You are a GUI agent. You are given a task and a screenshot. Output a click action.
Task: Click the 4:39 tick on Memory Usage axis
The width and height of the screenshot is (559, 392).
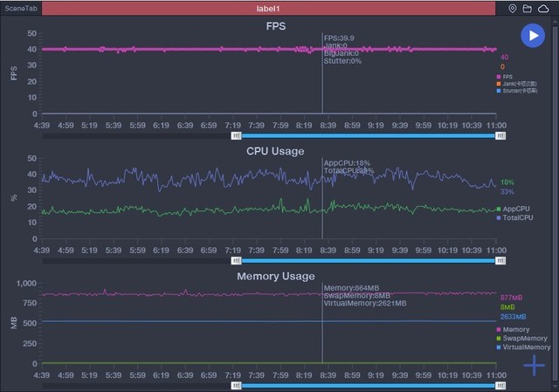click(x=42, y=375)
